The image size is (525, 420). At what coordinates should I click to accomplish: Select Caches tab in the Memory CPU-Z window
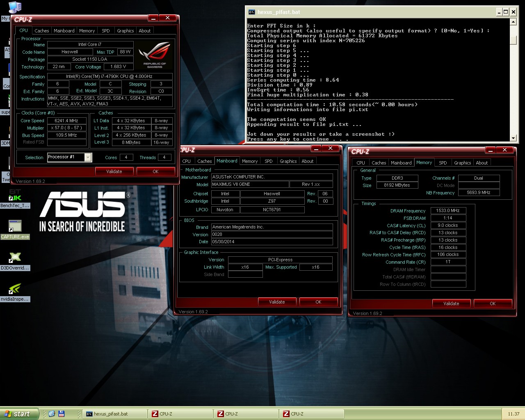[379, 163]
